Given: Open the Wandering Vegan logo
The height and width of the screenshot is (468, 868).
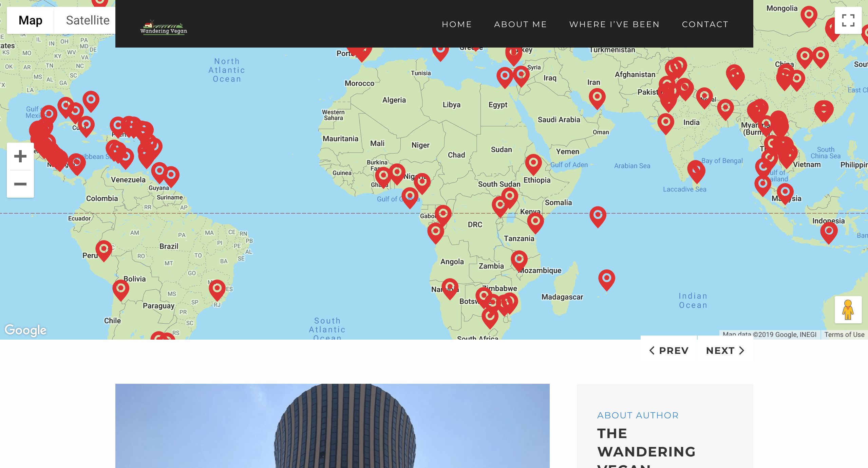Looking at the screenshot, I should (x=164, y=27).
